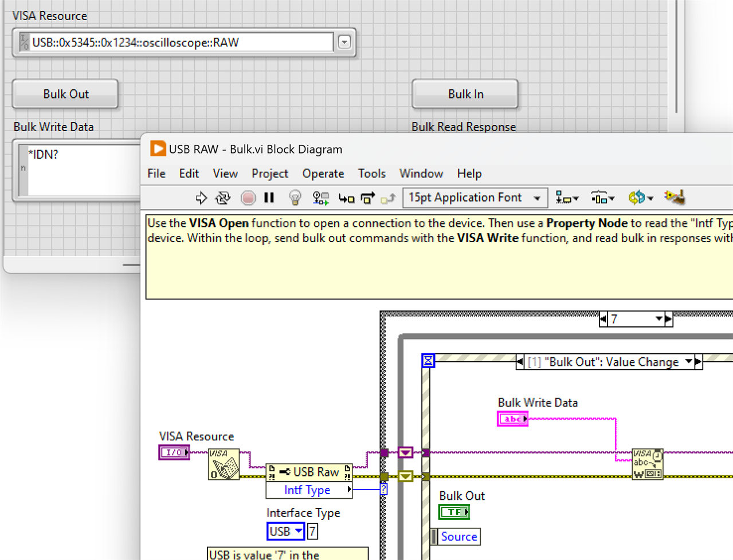Viewport: 733px width, 560px height.
Task: Click the yellow instructions comment box
Action: (x=440, y=257)
